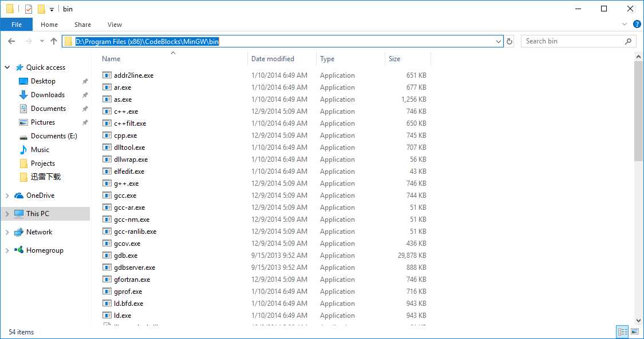Open Customize Quick Access Toolbar dropdown
The height and width of the screenshot is (339, 644).
tap(52, 9)
